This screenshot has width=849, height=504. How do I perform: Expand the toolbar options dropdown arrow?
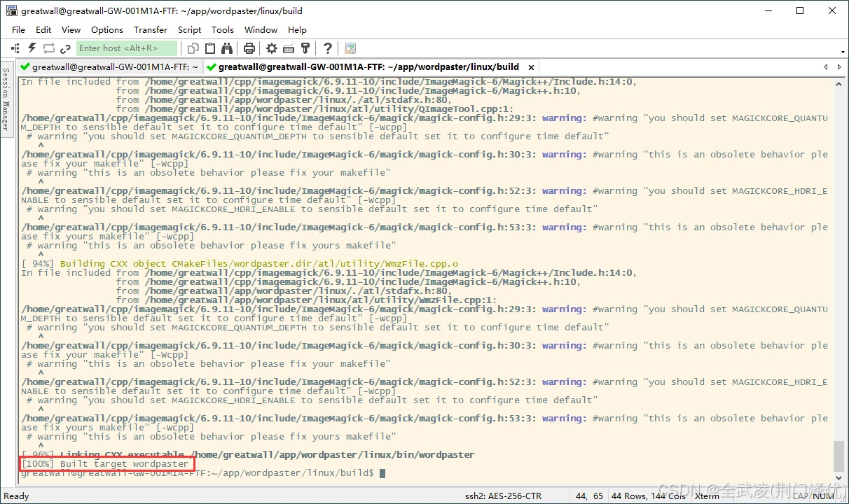tap(843, 51)
